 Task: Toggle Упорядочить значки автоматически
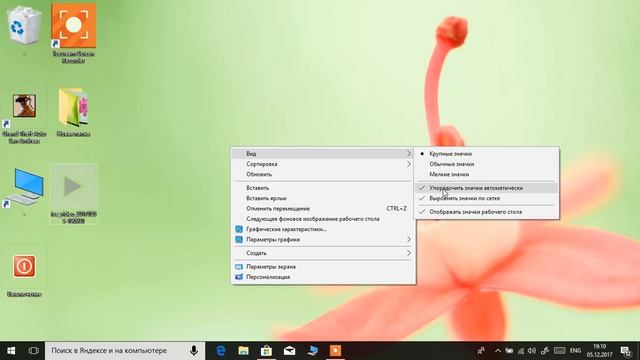click(x=487, y=188)
